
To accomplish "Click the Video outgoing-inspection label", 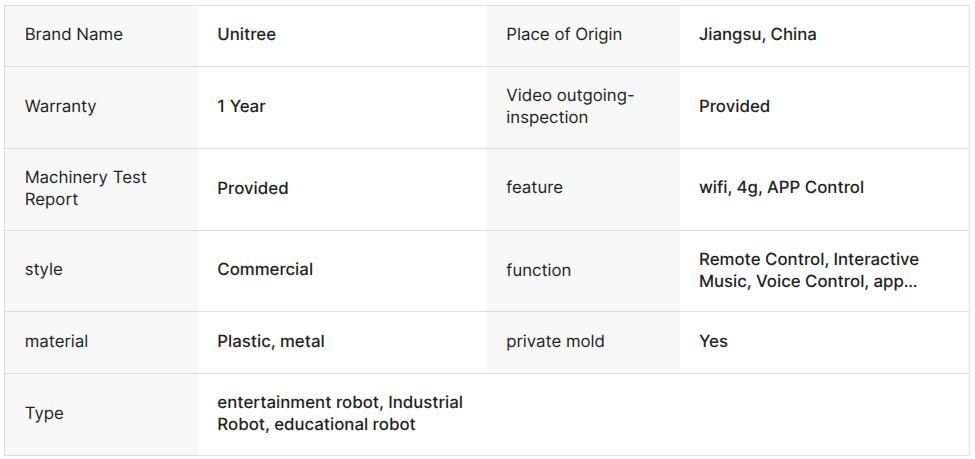I will 570,107.
